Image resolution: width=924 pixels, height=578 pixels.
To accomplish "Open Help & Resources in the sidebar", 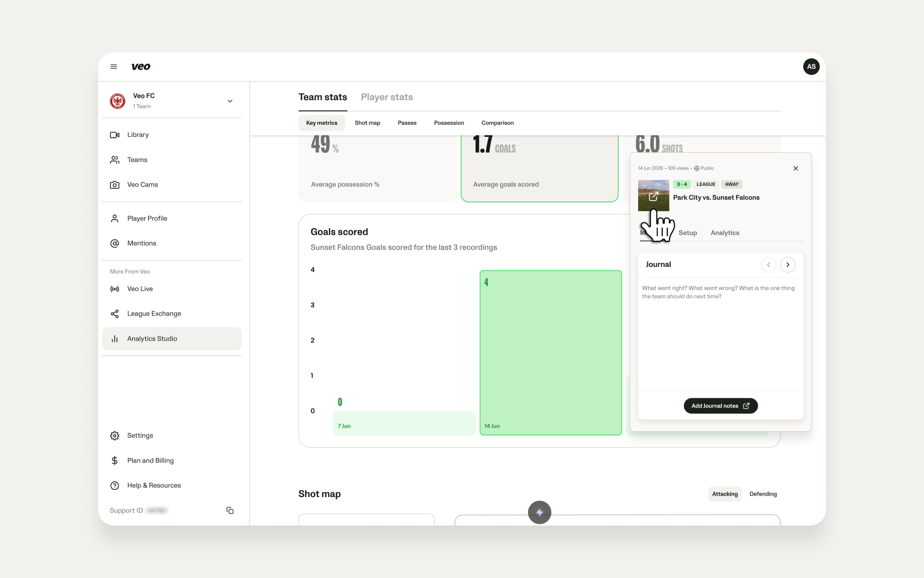I will (172, 486).
